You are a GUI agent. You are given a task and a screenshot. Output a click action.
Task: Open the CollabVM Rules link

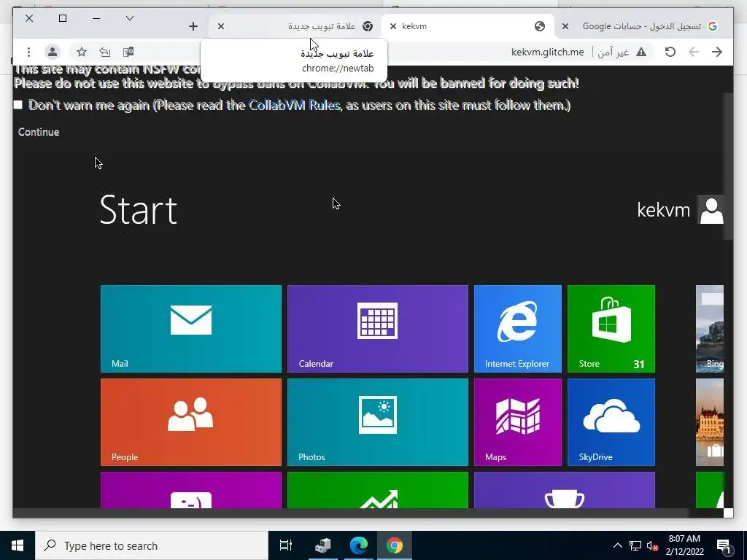pyautogui.click(x=295, y=105)
